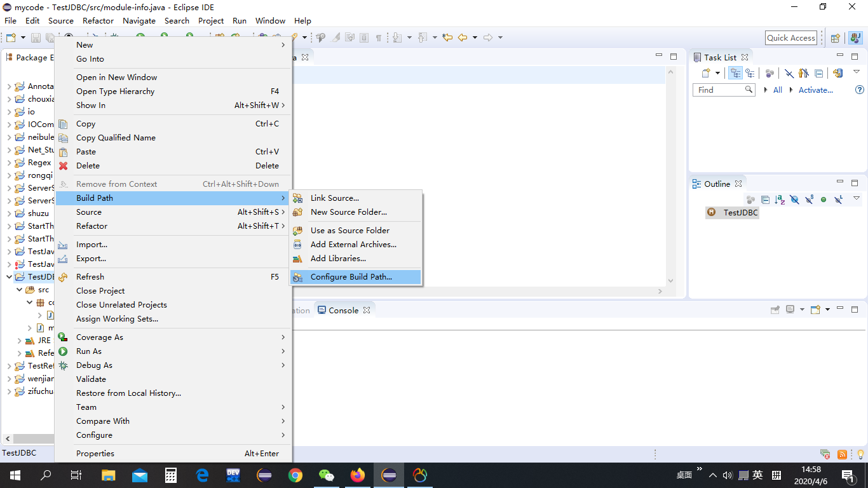
Task: Toggle Focus on Workweek in Task List
Action: pyautogui.click(x=770, y=73)
